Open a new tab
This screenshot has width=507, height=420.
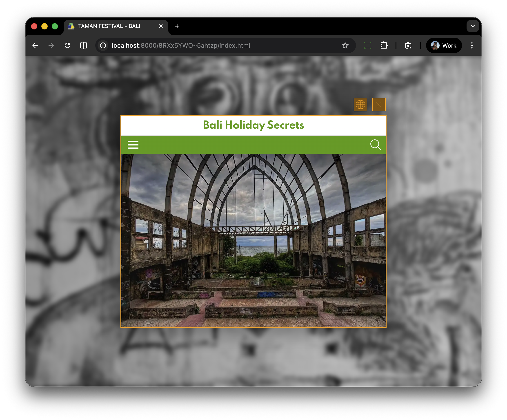(177, 26)
